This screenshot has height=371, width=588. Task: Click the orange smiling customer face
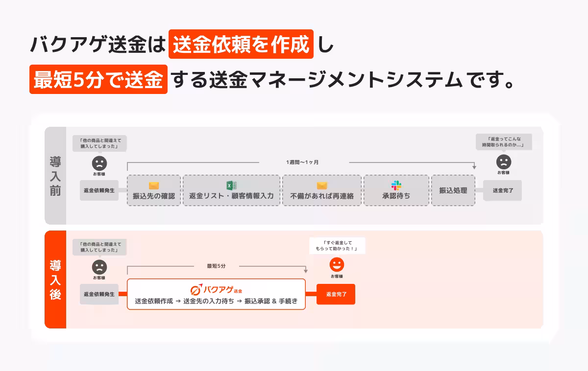point(337,265)
